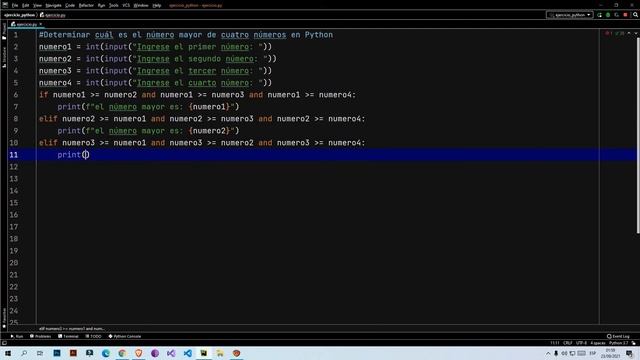Open the Windows notification center
The image size is (640, 360).
click(x=629, y=353)
